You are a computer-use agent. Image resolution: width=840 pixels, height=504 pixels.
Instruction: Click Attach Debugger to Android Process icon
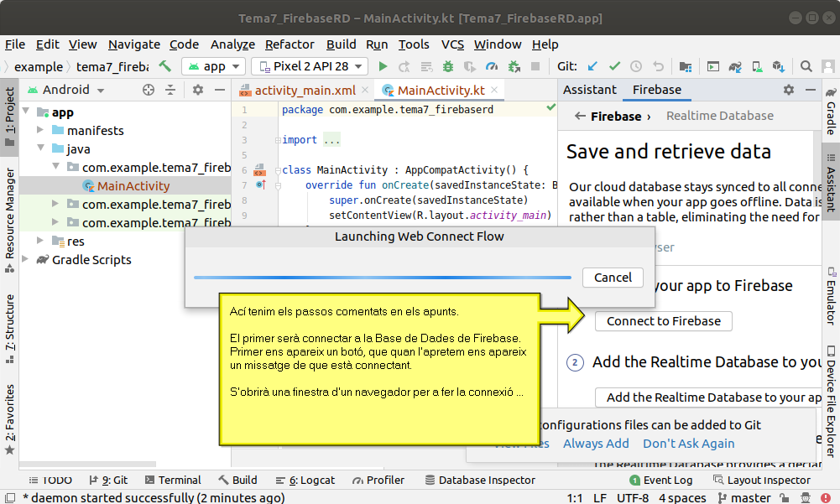point(514,66)
